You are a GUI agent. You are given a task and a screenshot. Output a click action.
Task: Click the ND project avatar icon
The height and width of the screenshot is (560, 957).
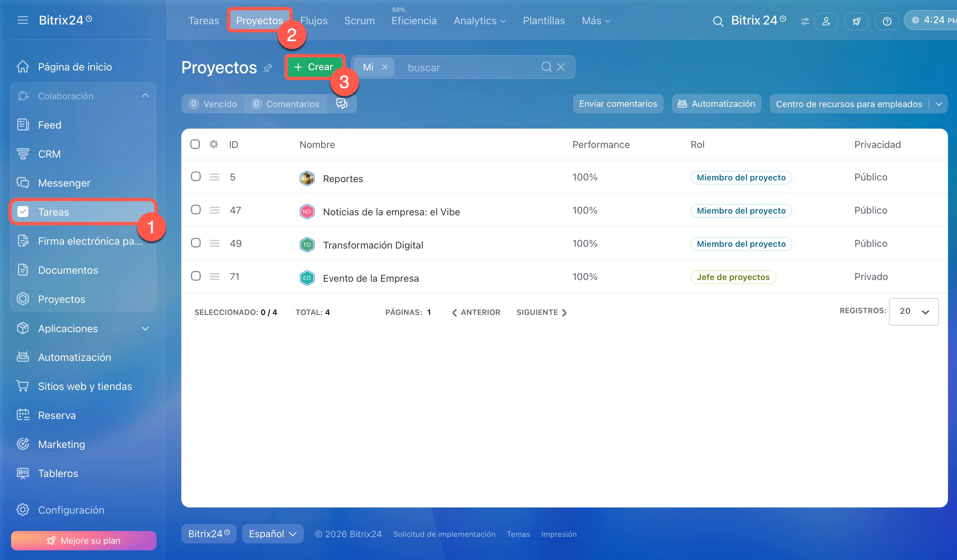tap(307, 211)
